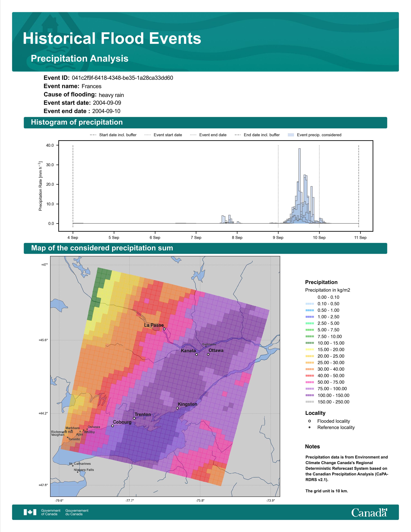Select the 150.00 - 250.00 legend swatch
Viewport: 411px width, 532px height.
click(x=310, y=402)
